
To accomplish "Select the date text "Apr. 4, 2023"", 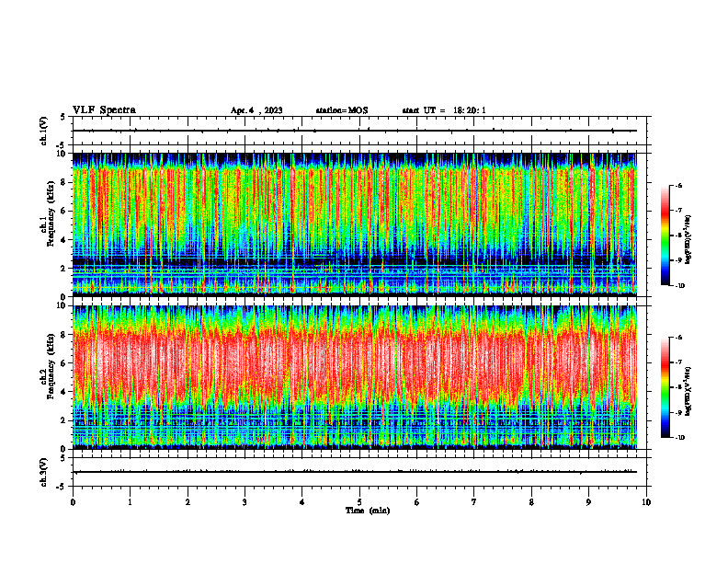I will (x=256, y=110).
